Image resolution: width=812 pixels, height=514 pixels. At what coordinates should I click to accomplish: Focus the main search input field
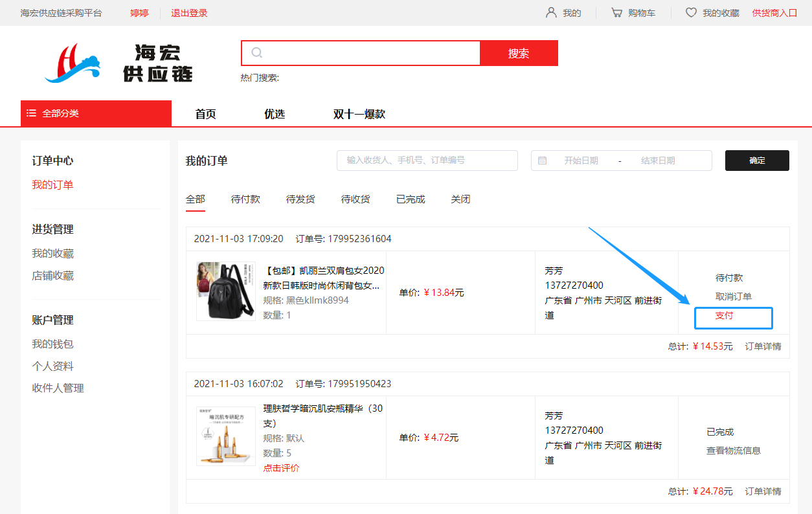361,53
